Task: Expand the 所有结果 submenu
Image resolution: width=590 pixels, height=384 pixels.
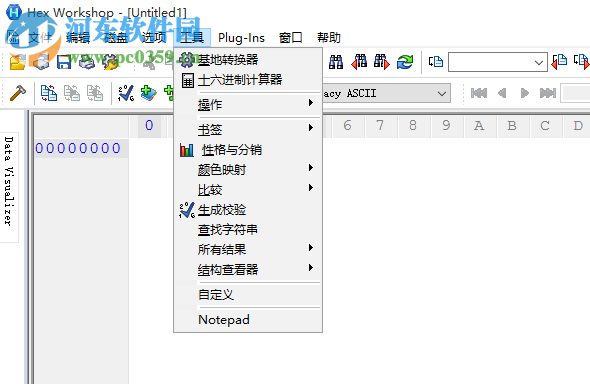Action: [x=248, y=249]
